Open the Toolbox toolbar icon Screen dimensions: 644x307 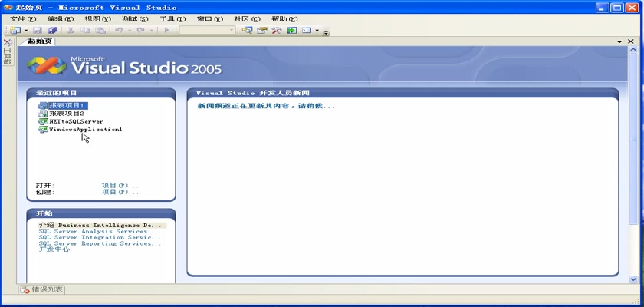pos(277,31)
